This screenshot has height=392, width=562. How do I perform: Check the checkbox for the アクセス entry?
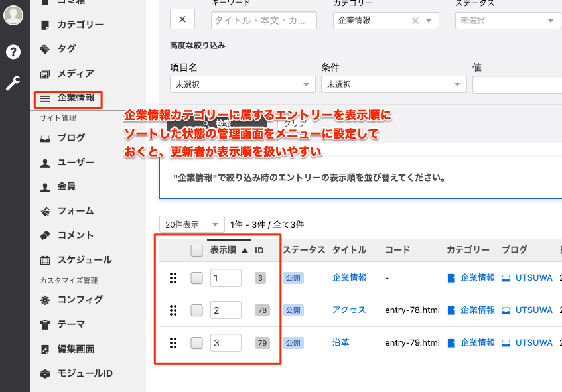196,310
